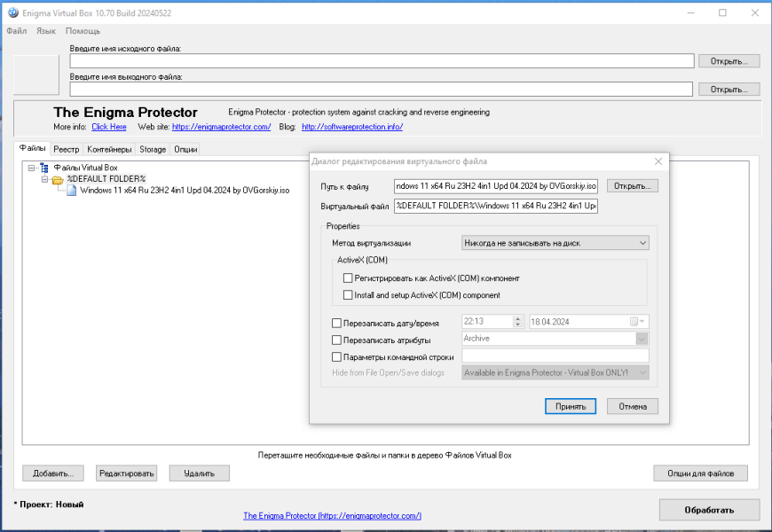Open the Язык menu
The width and height of the screenshot is (772, 532).
click(46, 31)
